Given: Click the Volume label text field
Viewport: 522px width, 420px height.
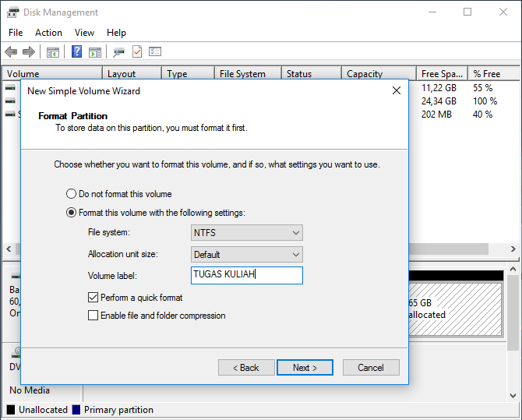Looking at the screenshot, I should point(247,275).
